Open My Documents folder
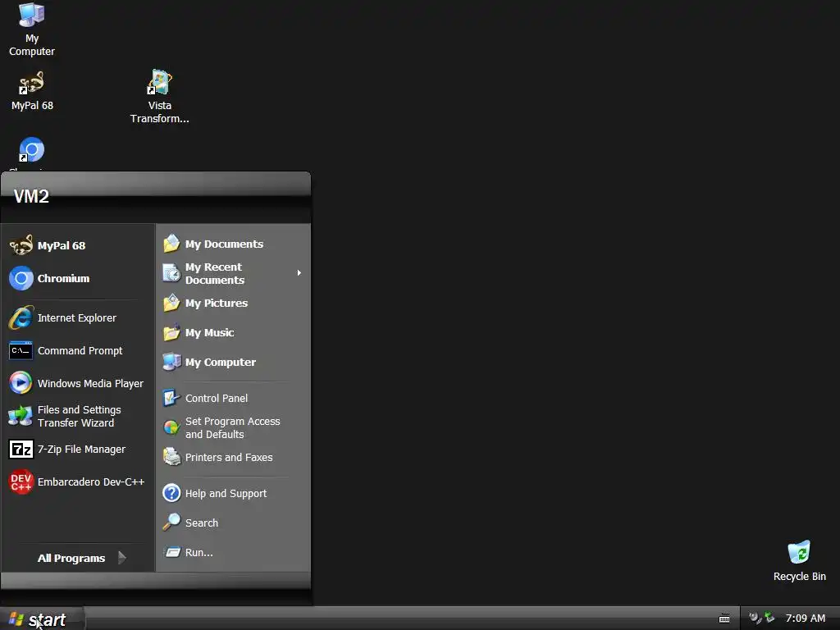This screenshot has height=630, width=840. point(233,244)
